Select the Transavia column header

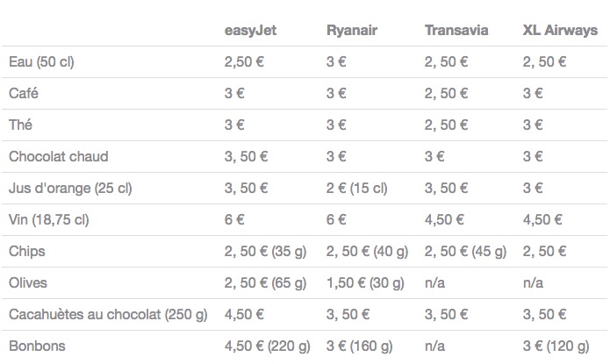[456, 31]
